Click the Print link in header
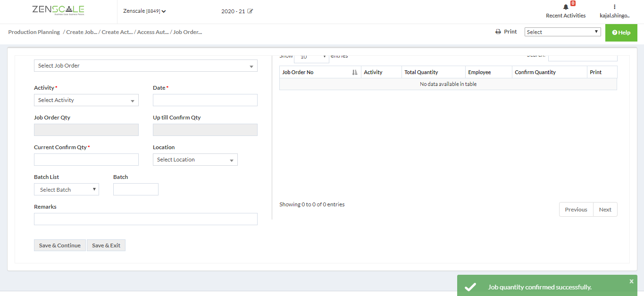This screenshot has height=296, width=644. pyautogui.click(x=510, y=32)
